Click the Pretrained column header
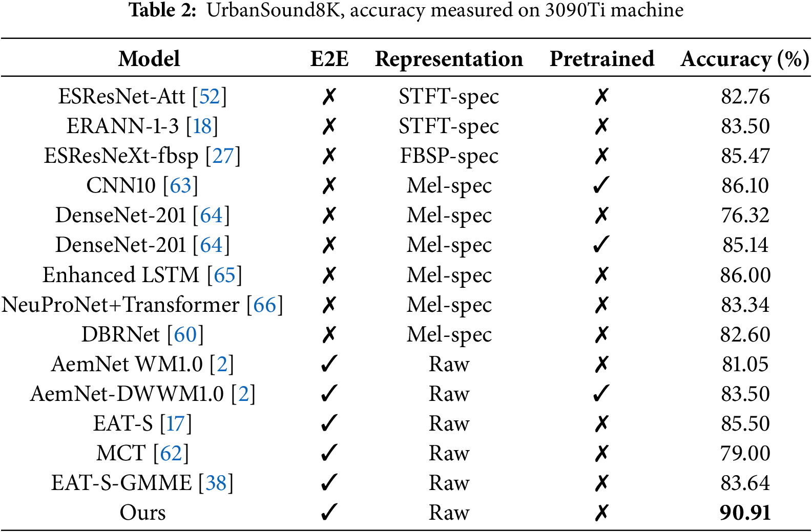The width and height of the screenshot is (812, 532). pyautogui.click(x=602, y=59)
